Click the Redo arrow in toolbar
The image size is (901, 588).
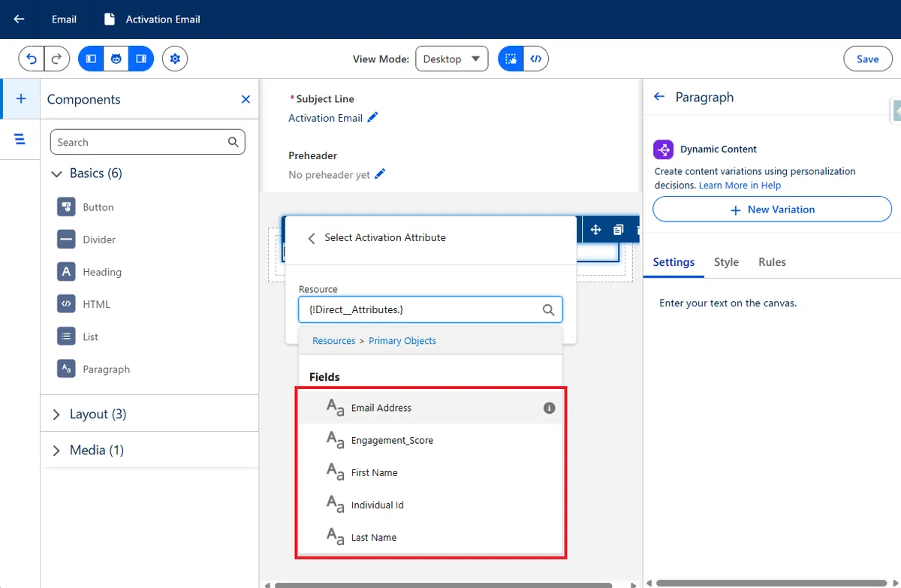pos(57,59)
